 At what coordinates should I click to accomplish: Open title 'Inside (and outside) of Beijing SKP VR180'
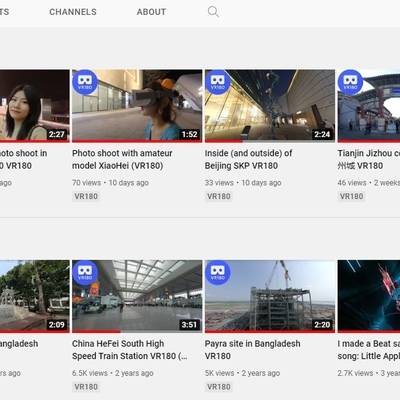pyautogui.click(x=249, y=159)
